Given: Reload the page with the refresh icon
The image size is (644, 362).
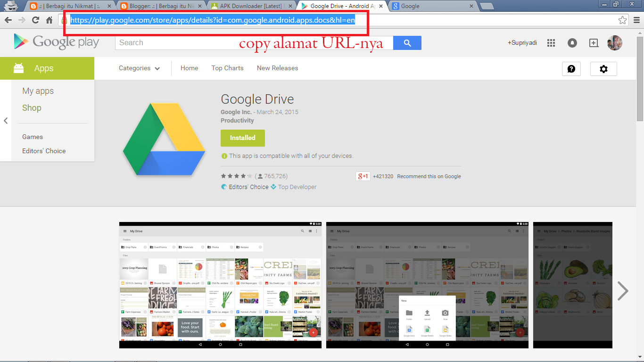Looking at the screenshot, I should 35,20.
